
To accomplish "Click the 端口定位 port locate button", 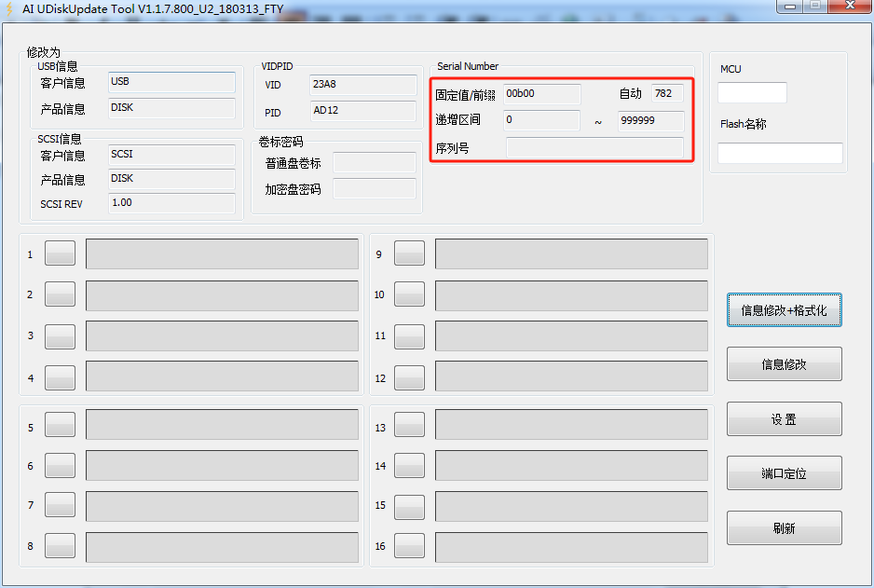I will click(x=784, y=472).
